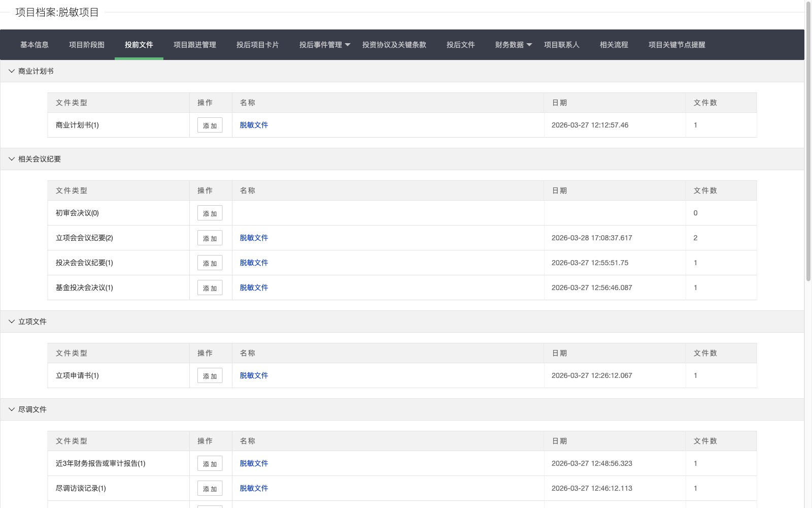This screenshot has width=812, height=508.
Task: Open 脱敏文件 link in 尽调访谈记录 row
Action: click(254, 488)
